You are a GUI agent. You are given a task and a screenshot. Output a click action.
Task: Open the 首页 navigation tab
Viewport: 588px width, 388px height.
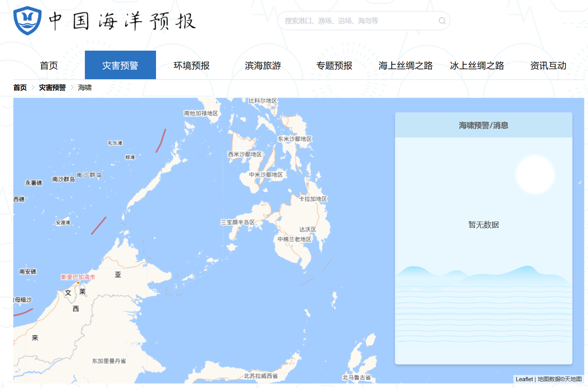[49, 65]
